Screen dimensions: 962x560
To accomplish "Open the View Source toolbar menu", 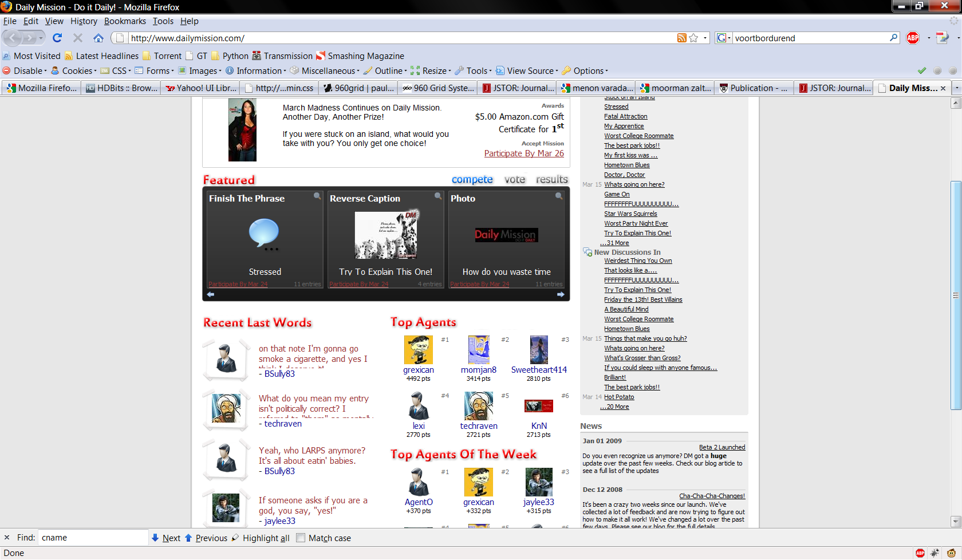I will [527, 71].
